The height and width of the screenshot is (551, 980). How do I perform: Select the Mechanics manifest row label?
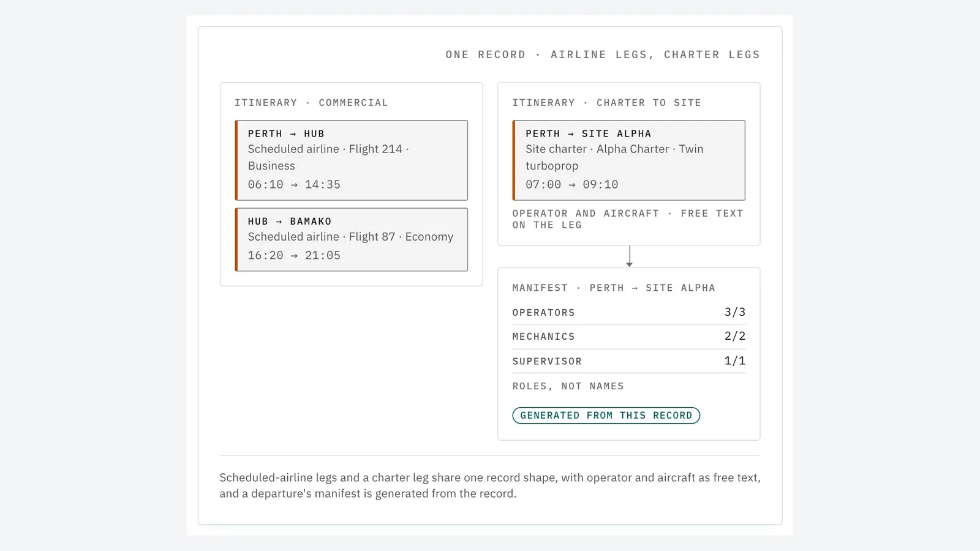coord(543,337)
